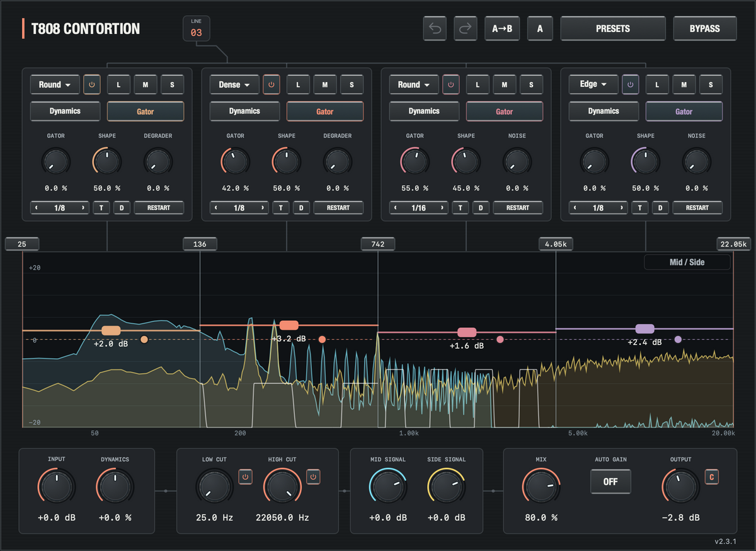This screenshot has width=756, height=551.
Task: Select the Gator tab in Dense band
Action: [325, 112]
